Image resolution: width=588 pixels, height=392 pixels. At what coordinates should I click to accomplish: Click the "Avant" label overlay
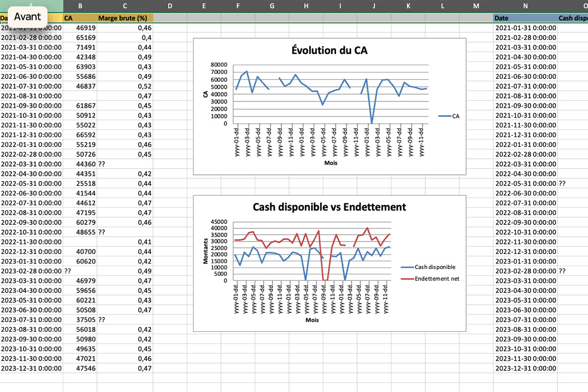point(27,16)
